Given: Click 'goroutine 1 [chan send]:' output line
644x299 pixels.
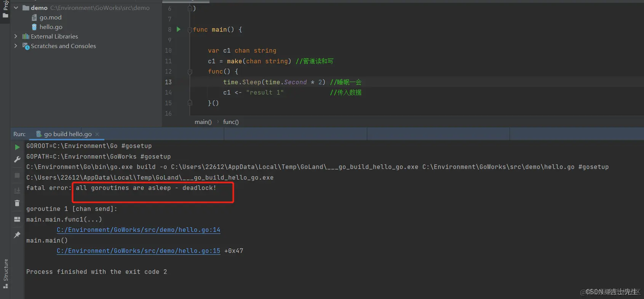Looking at the screenshot, I should coord(72,209).
